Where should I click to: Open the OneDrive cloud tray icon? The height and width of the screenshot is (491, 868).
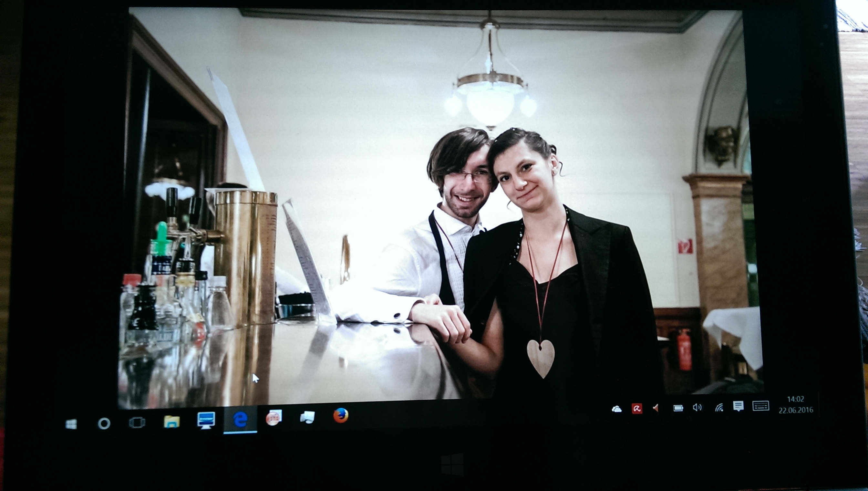point(616,409)
